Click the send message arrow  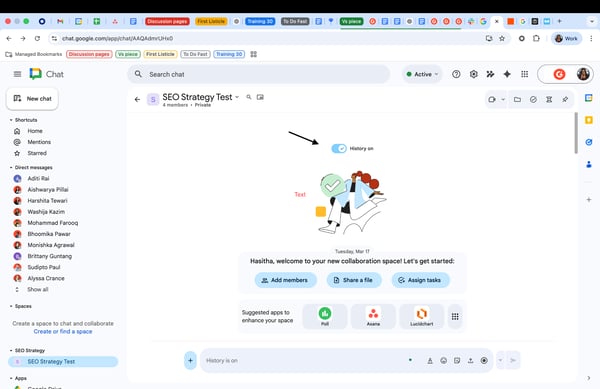[x=513, y=360]
